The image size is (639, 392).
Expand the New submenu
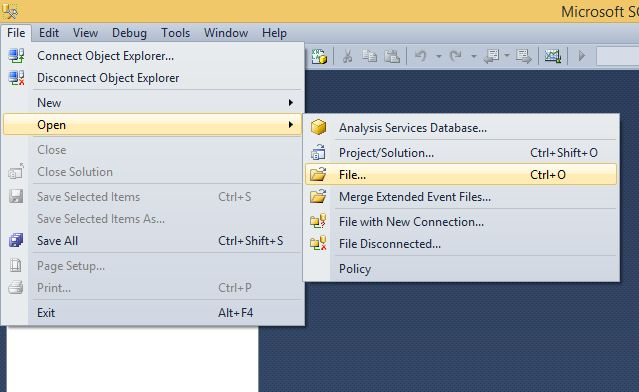click(153, 103)
